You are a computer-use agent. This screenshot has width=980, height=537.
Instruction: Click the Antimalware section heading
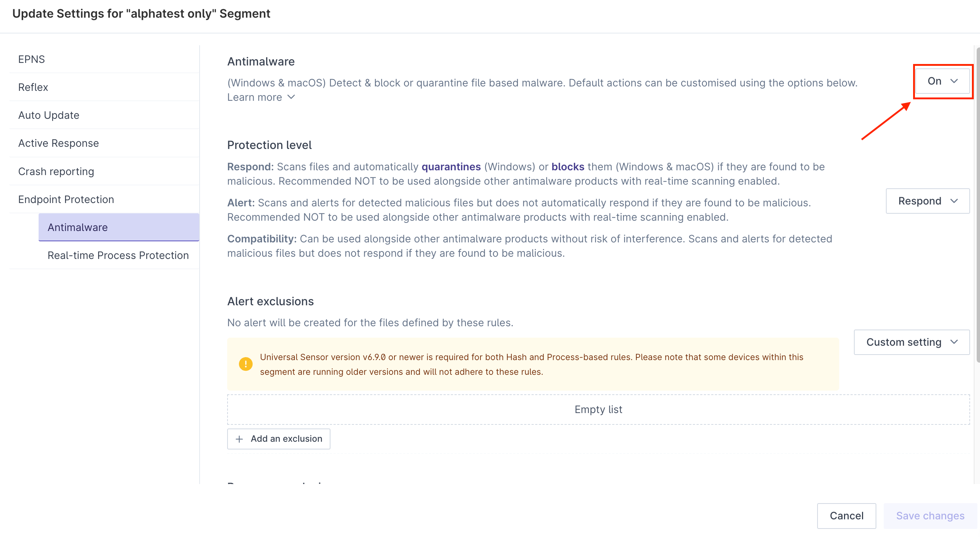click(x=261, y=61)
